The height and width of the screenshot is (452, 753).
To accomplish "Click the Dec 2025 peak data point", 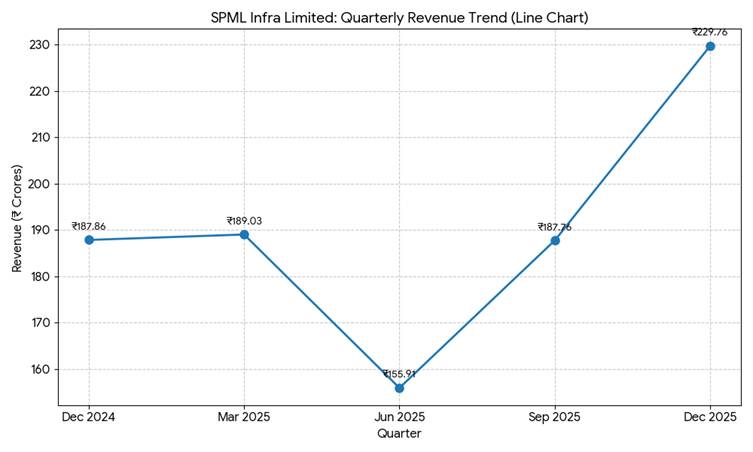I will (710, 46).
